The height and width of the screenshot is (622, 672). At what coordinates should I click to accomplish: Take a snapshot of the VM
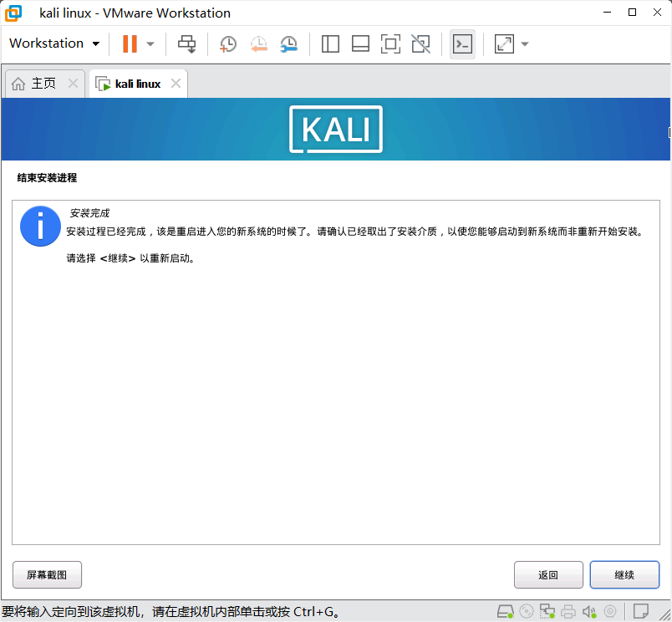point(228,43)
